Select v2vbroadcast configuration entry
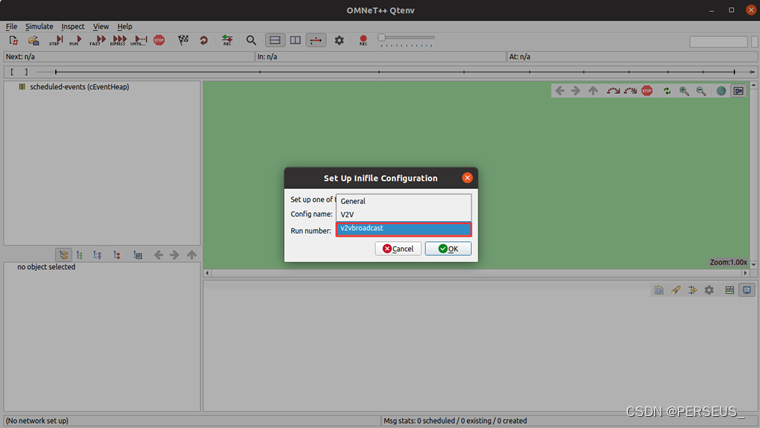The height and width of the screenshot is (428, 760). [403, 228]
